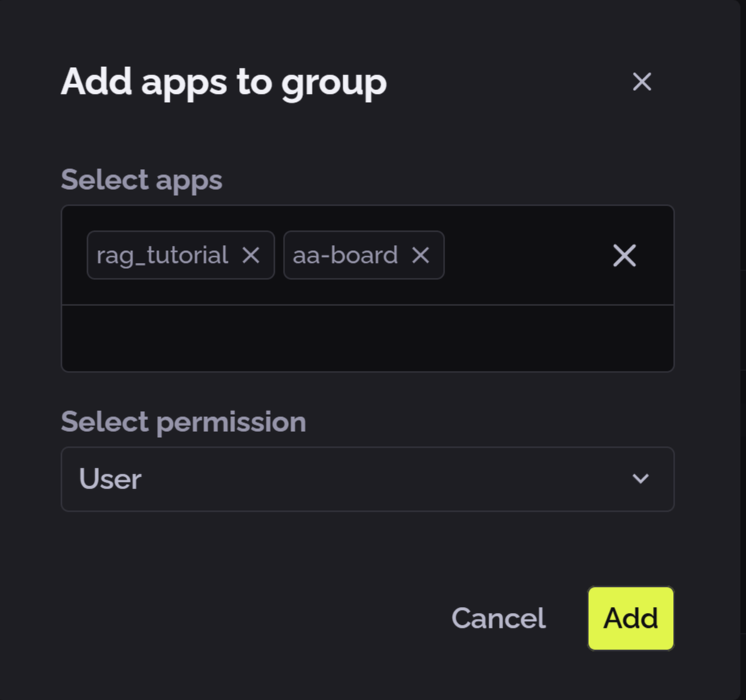Select the large clear icon in apps field
The image size is (746, 700).
click(x=624, y=255)
